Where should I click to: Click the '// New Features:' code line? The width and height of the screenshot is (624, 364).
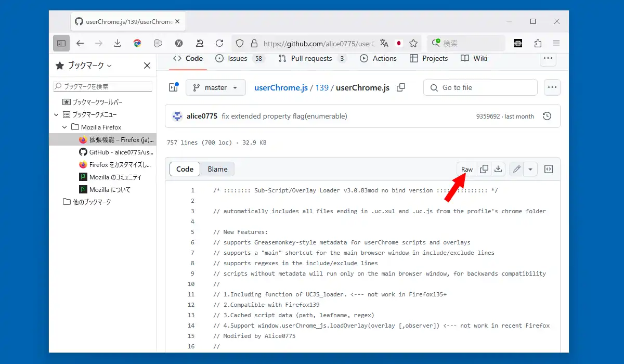point(240,232)
